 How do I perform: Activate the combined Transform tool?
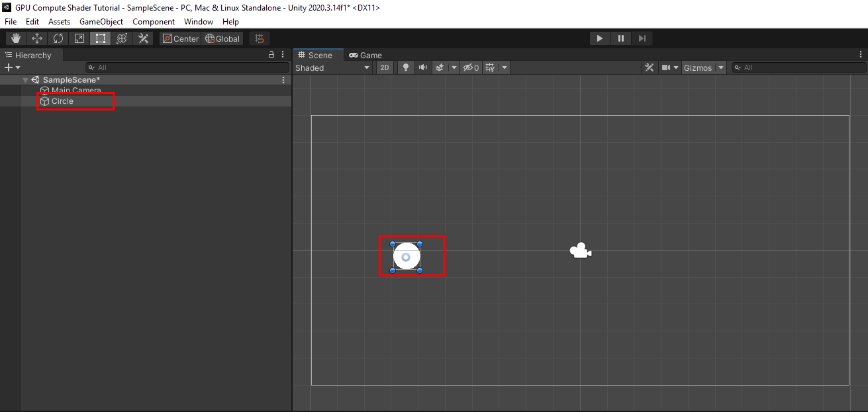point(122,38)
